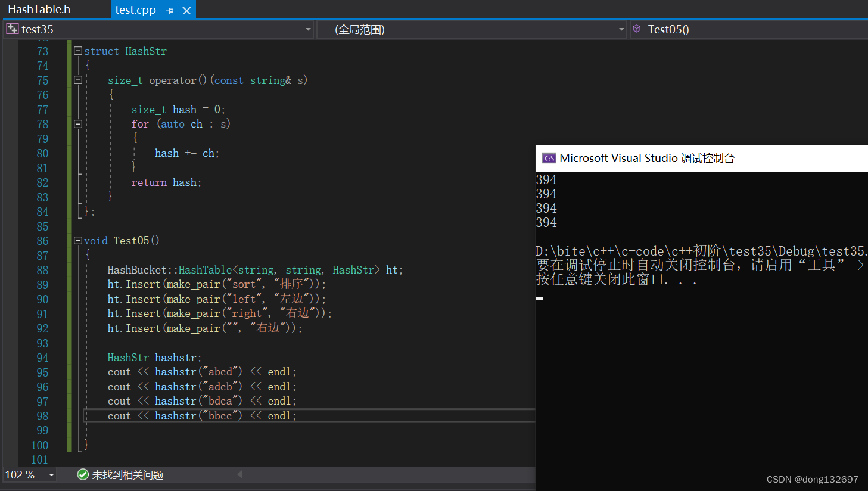868x491 pixels.
Task: Click the last 394 output in console
Action: (x=546, y=223)
